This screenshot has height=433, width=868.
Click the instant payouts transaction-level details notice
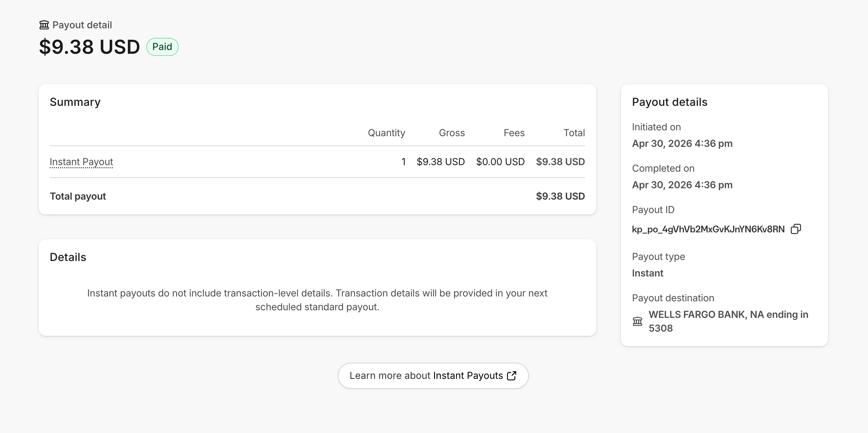317,300
